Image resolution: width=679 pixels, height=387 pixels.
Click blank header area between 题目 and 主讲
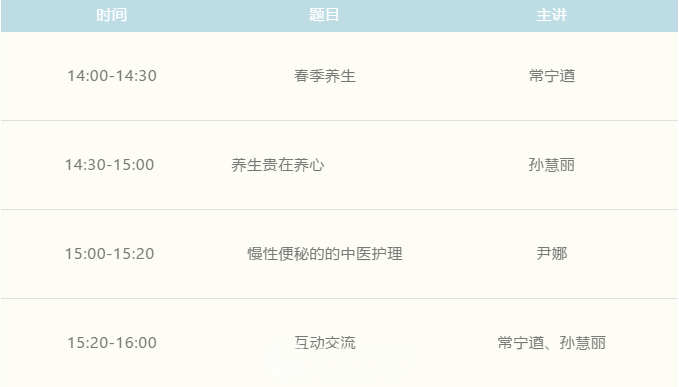(437, 16)
